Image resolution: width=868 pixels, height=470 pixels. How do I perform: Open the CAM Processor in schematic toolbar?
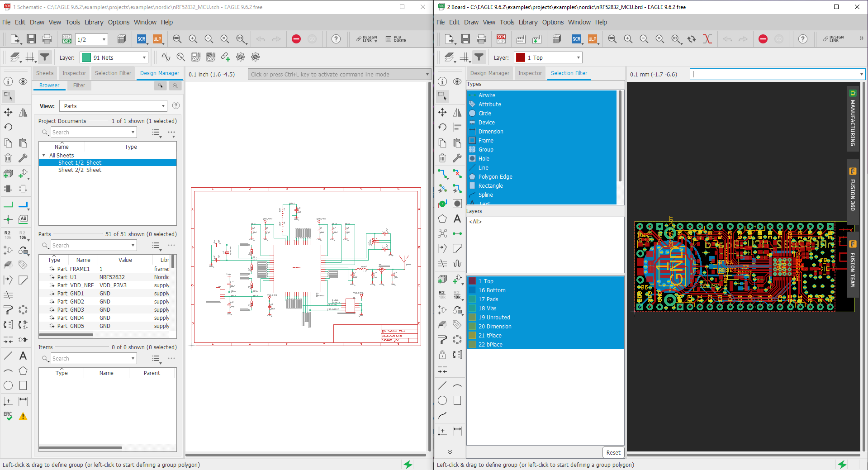(122, 39)
